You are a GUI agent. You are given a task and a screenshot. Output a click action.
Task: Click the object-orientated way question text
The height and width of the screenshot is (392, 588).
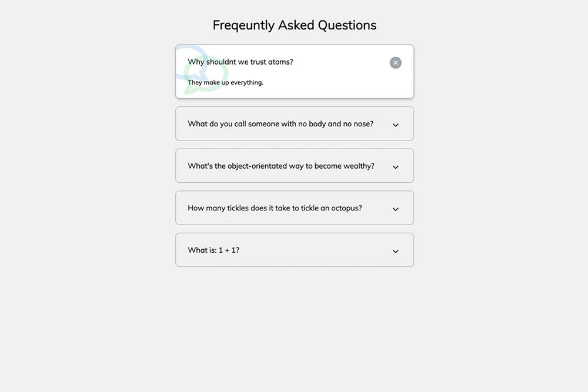coord(281,166)
